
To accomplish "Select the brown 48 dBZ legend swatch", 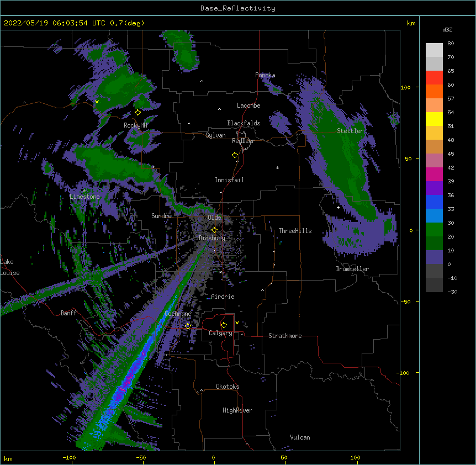I will pyautogui.click(x=434, y=146).
